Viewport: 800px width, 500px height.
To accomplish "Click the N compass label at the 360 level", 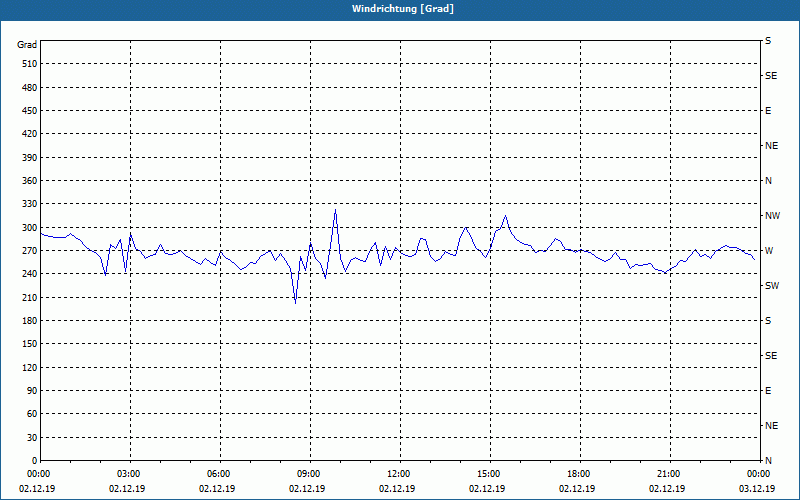I will (768, 181).
